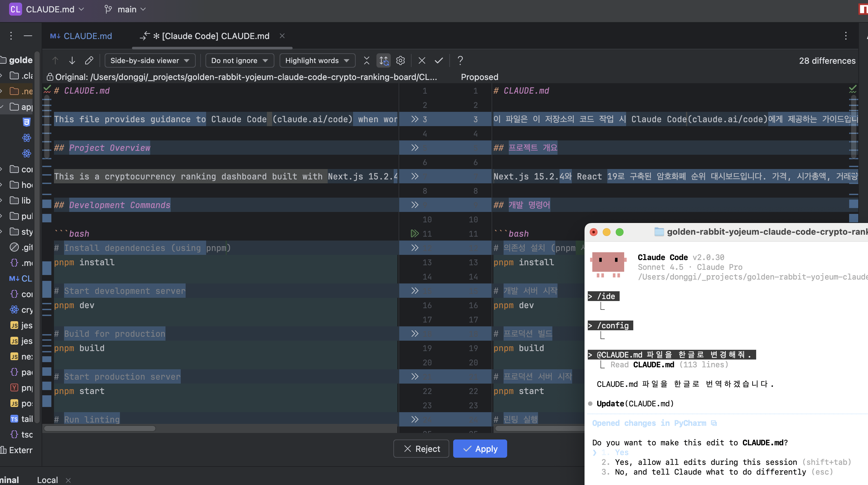Open Side-by-side viewer dropdown
Viewport: 868px width, 485px height.
150,61
